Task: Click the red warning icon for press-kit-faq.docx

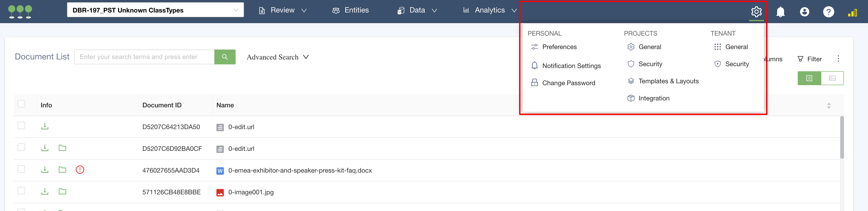Action: 80,170
